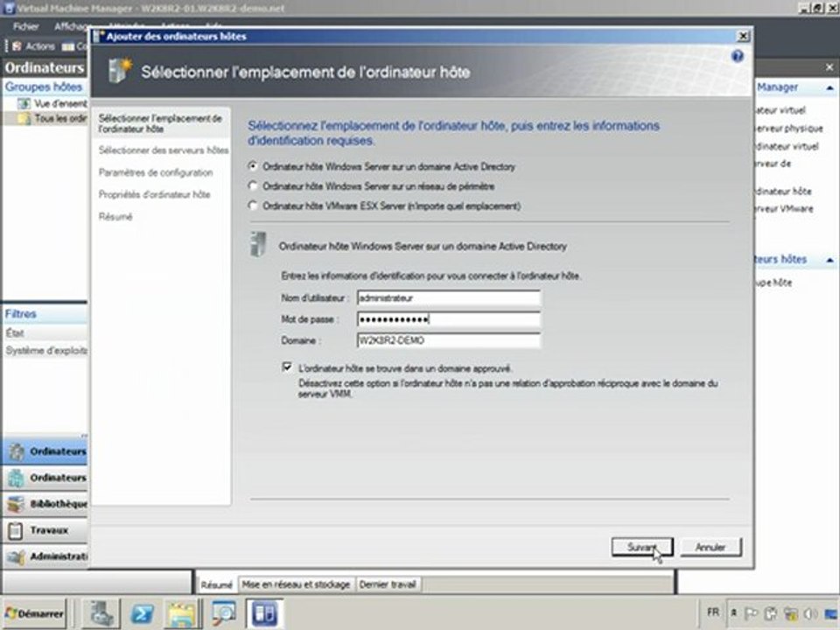The width and height of the screenshot is (840, 630).
Task: Select VMware ESX Server host option
Action: (252, 206)
